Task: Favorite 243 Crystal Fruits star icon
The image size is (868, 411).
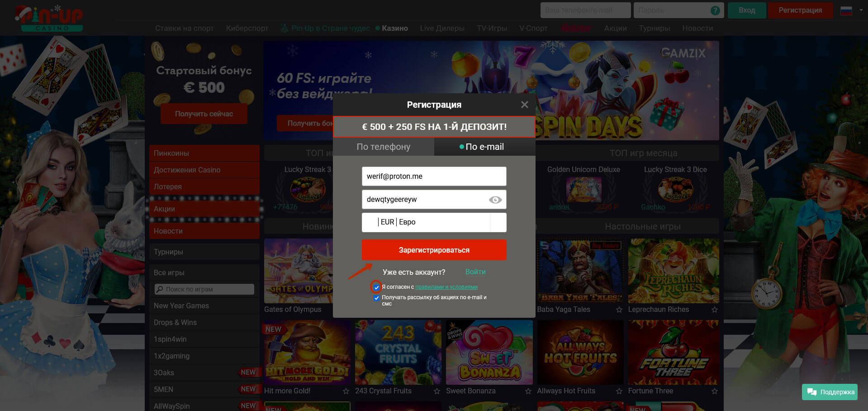Action: (437, 391)
